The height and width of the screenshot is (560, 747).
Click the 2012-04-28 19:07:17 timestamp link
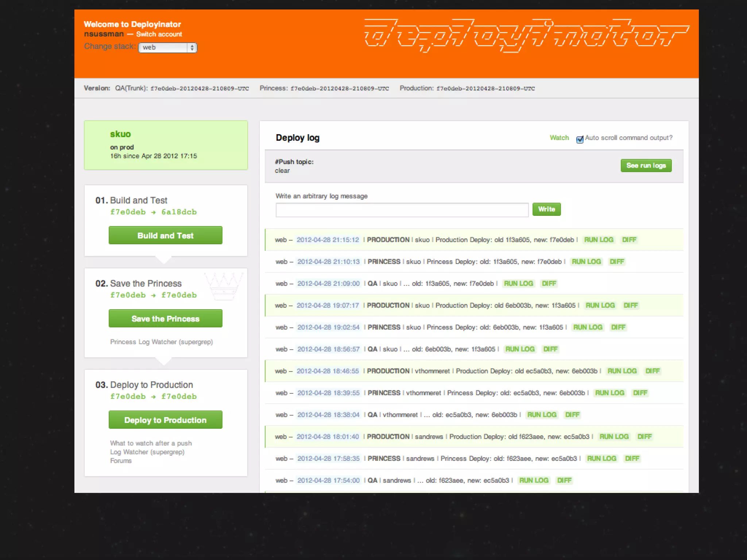click(x=328, y=306)
